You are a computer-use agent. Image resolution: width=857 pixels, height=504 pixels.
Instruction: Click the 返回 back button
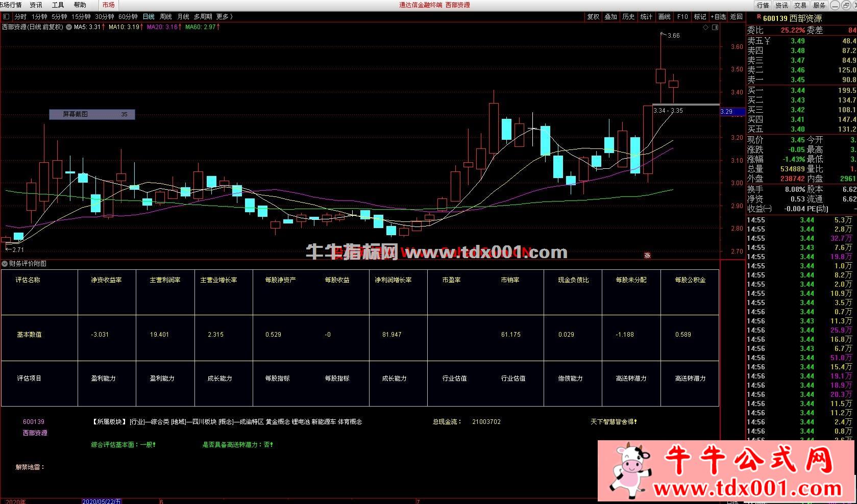737,17
